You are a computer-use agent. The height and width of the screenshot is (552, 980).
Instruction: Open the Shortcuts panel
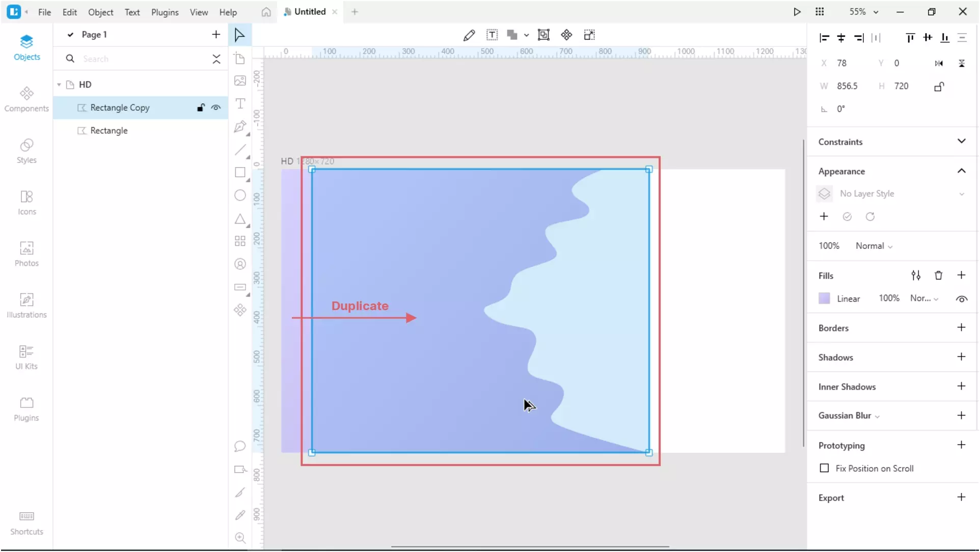click(26, 523)
